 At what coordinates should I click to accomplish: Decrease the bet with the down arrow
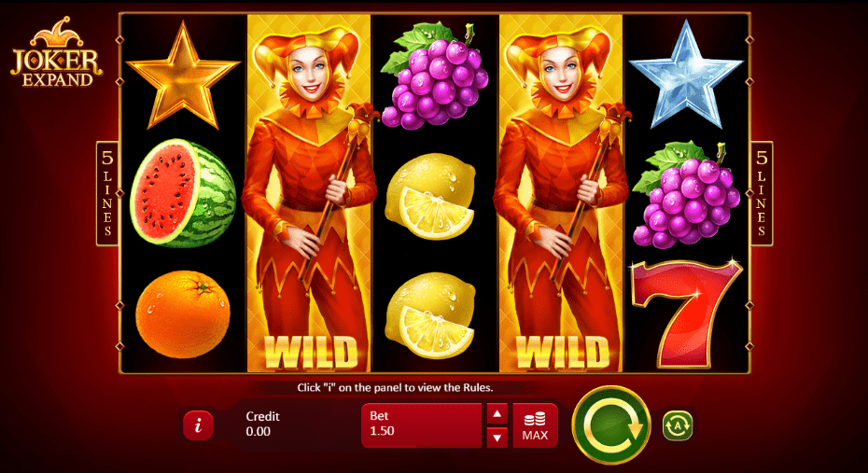click(497, 438)
